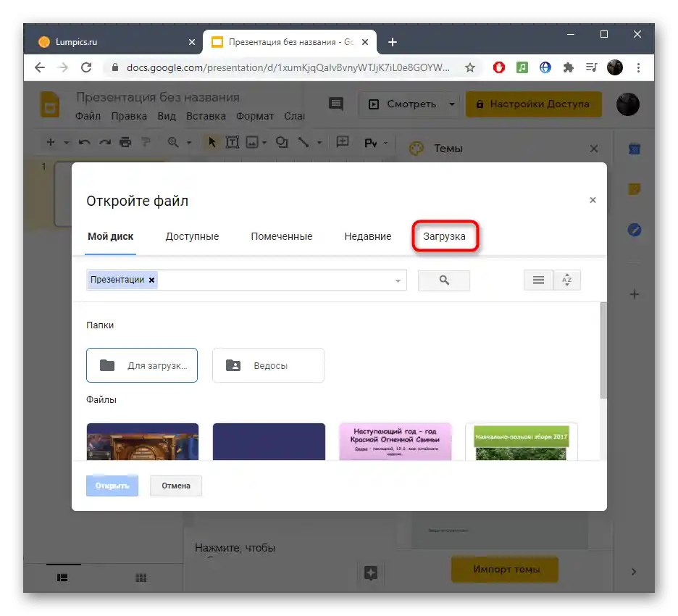
Task: Click the Отмена button
Action: 176,486
